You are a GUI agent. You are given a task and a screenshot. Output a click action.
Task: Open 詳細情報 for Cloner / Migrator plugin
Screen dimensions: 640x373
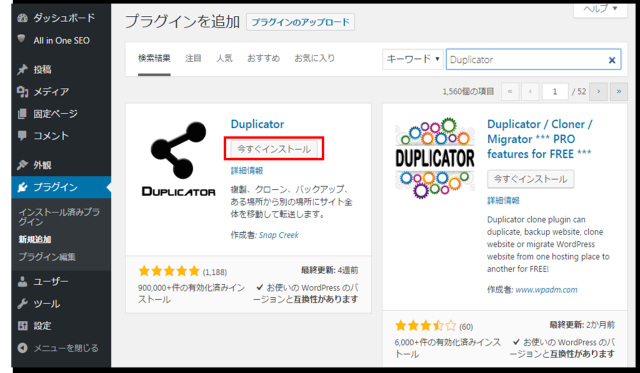[503, 200]
